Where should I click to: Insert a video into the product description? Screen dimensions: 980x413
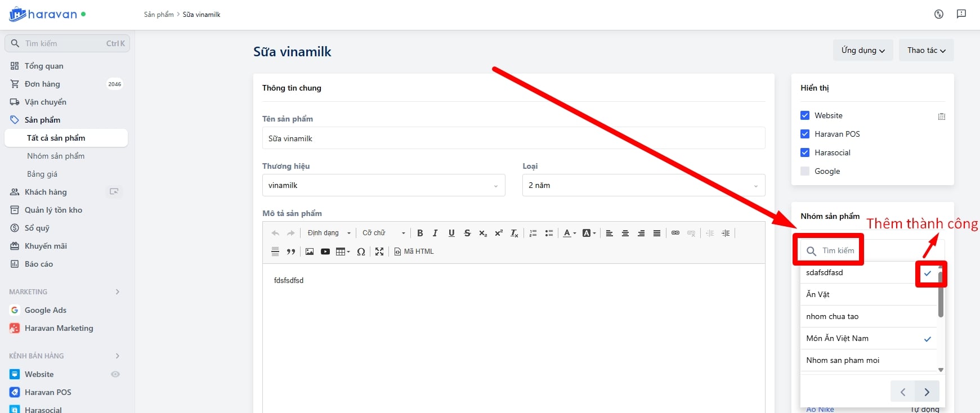click(325, 252)
